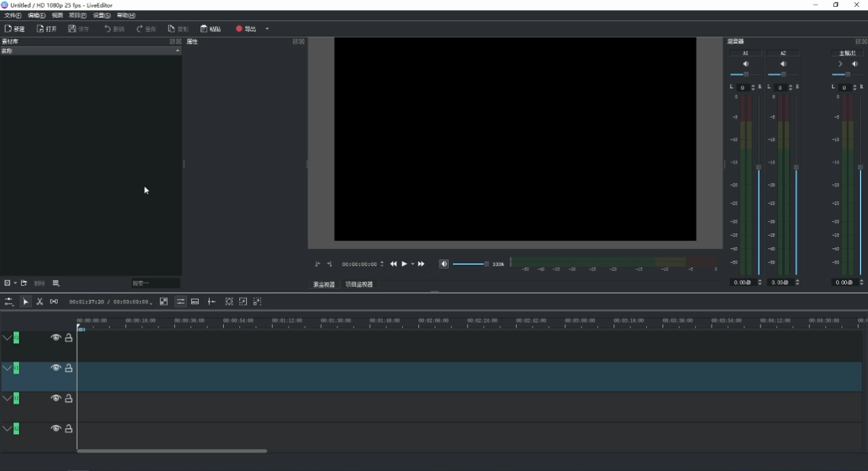
Task: Lock the V1 track
Action: tap(69, 368)
